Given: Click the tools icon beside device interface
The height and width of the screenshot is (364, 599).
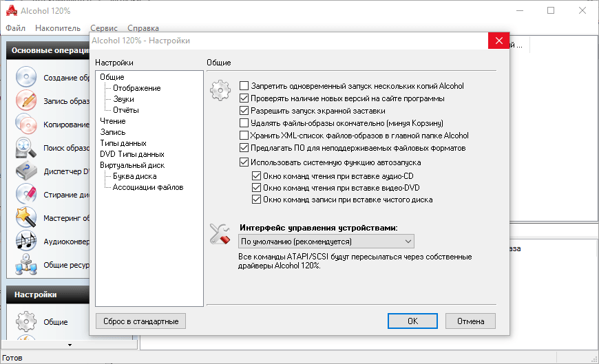Looking at the screenshot, I should coord(220,234).
